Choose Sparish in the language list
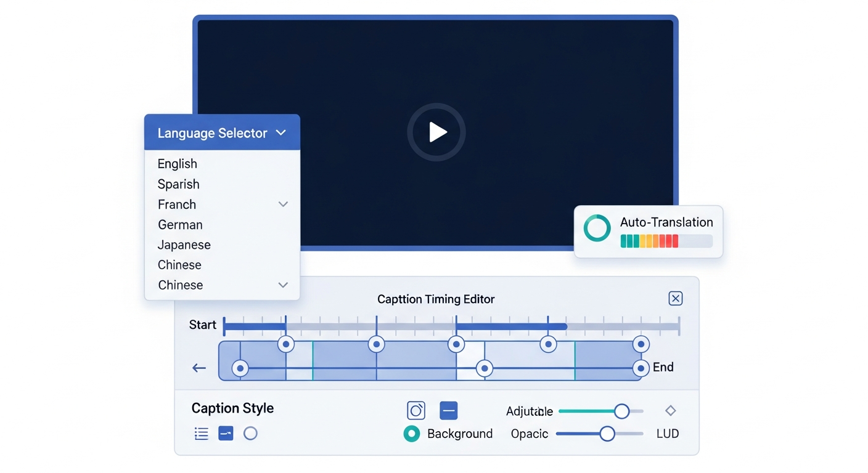Viewport: 868px width, 473px height. click(179, 184)
